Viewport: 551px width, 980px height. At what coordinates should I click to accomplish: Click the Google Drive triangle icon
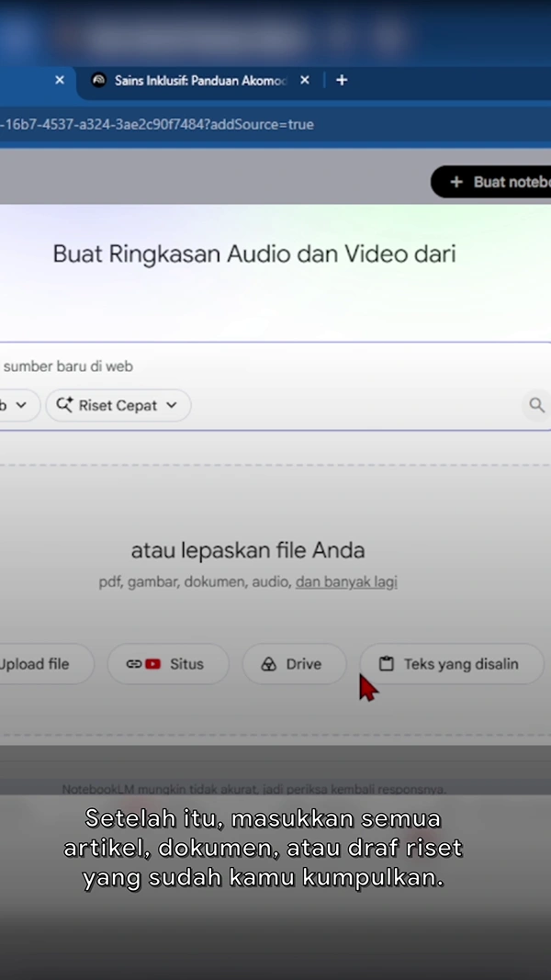click(269, 664)
